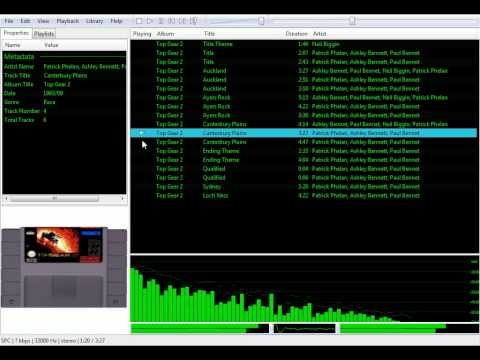
Task: Open the View menu
Action: click(43, 21)
